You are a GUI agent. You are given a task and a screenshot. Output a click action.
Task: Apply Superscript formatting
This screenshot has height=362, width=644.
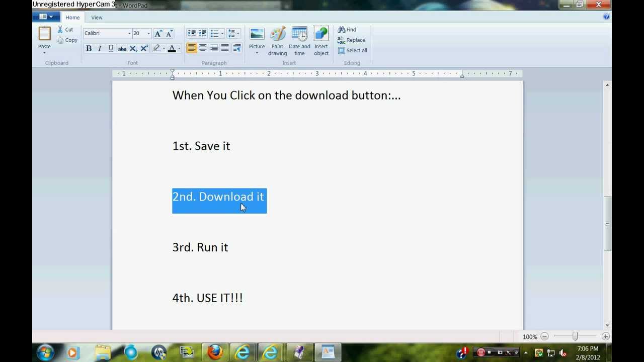pyautogui.click(x=144, y=49)
